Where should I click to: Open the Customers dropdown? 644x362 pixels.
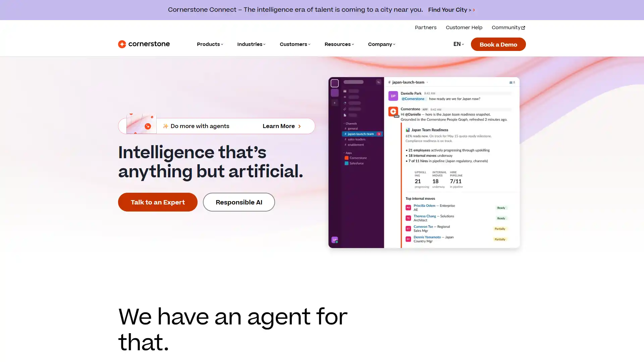click(x=295, y=45)
